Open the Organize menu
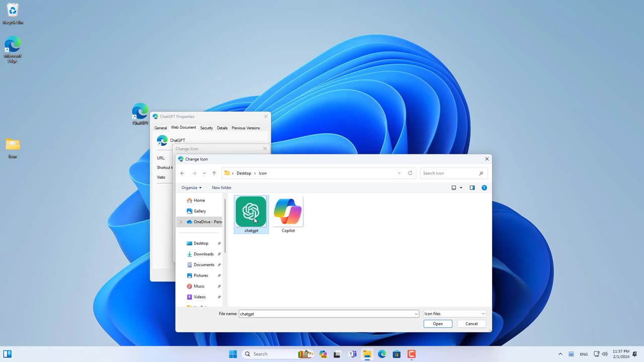Image resolution: width=644 pixels, height=362 pixels. [x=191, y=188]
